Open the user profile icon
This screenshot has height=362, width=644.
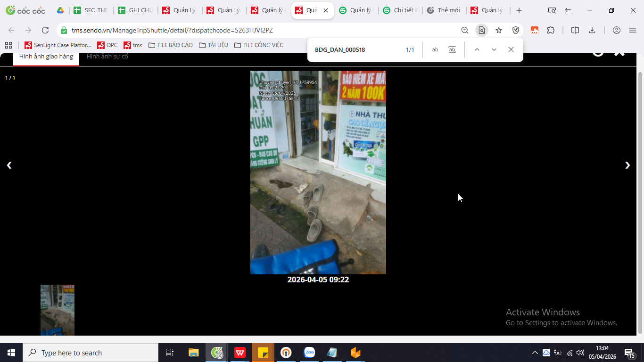617,30
